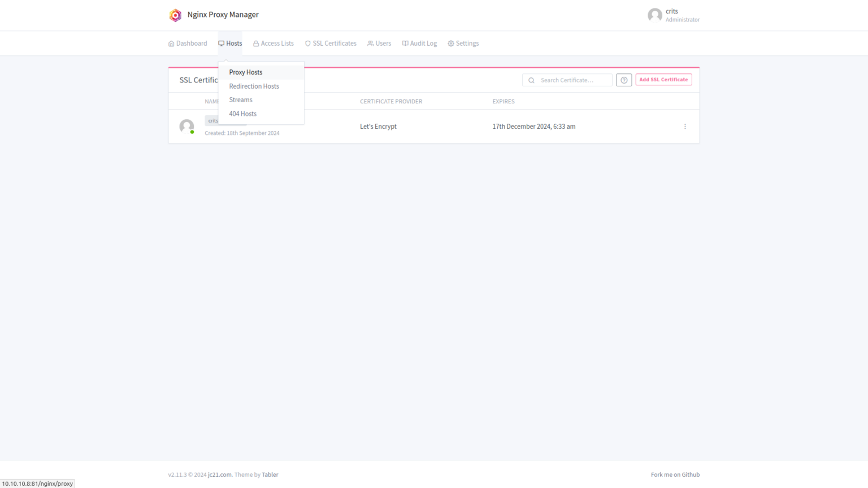Open the Settings gear icon
The image size is (868, 488).
450,43
